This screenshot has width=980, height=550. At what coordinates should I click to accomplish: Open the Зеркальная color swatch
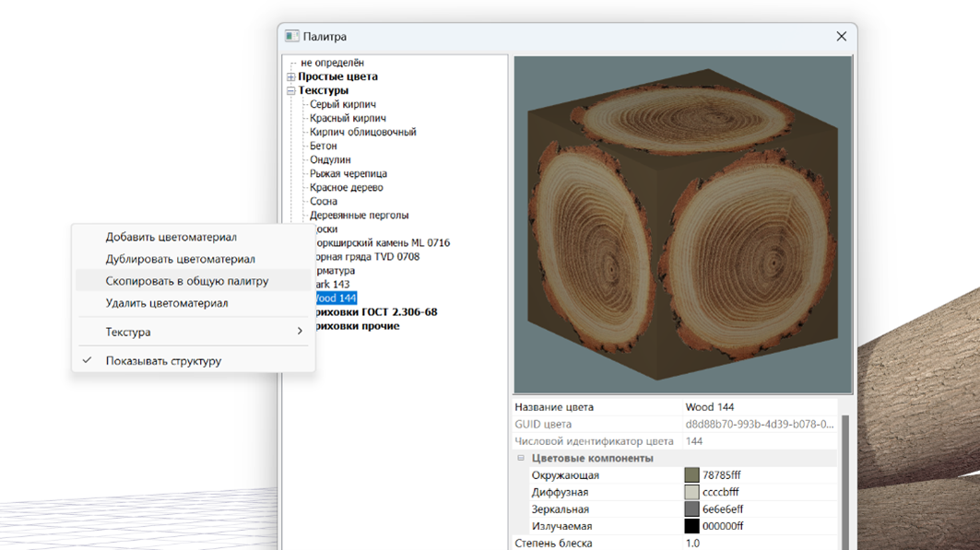point(691,509)
